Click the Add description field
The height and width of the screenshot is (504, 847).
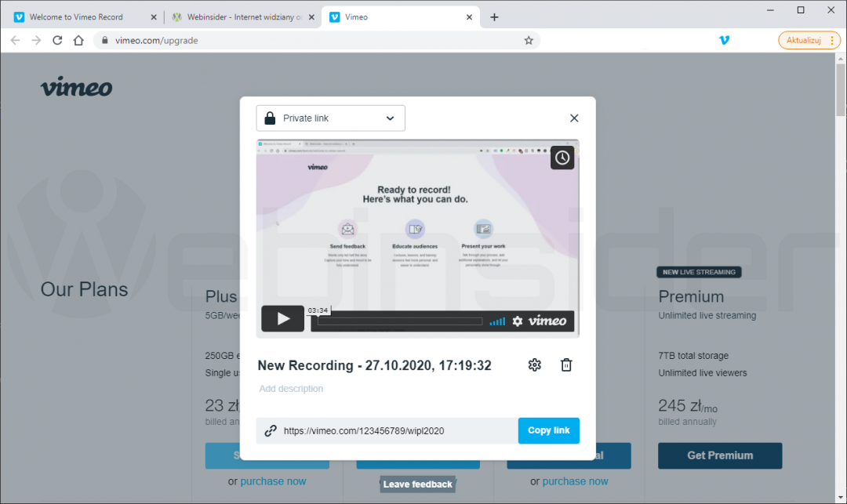tap(291, 389)
